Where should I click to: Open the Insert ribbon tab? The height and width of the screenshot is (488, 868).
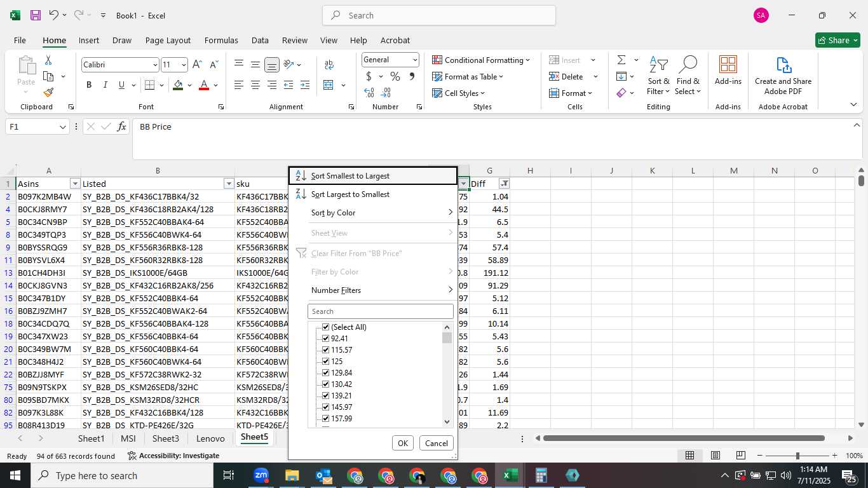pyautogui.click(x=89, y=40)
